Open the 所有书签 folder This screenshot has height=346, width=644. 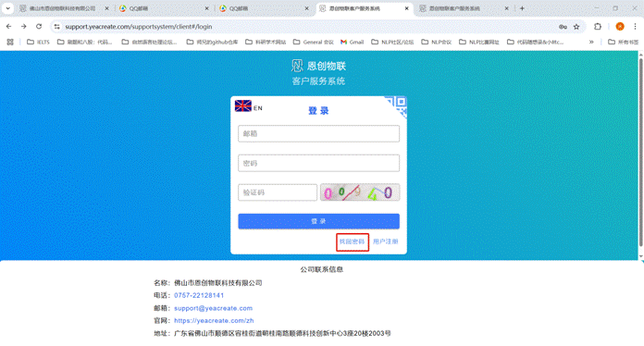coord(623,42)
